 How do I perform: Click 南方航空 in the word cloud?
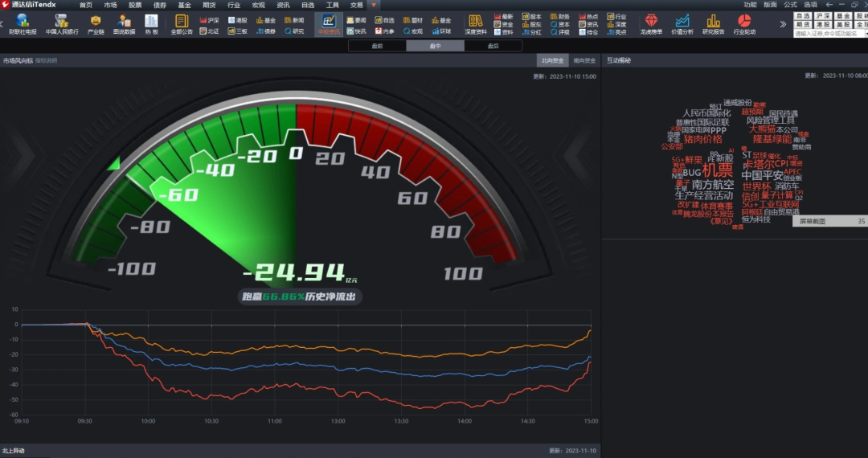click(713, 185)
